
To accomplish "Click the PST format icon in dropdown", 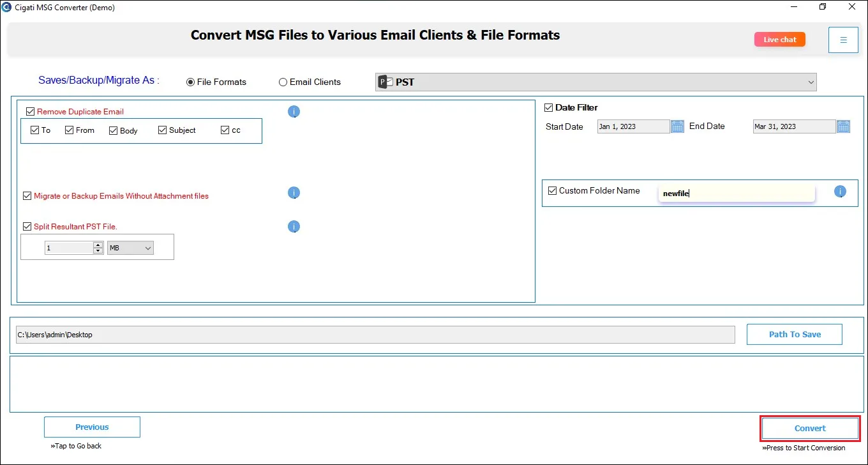I will (x=385, y=82).
